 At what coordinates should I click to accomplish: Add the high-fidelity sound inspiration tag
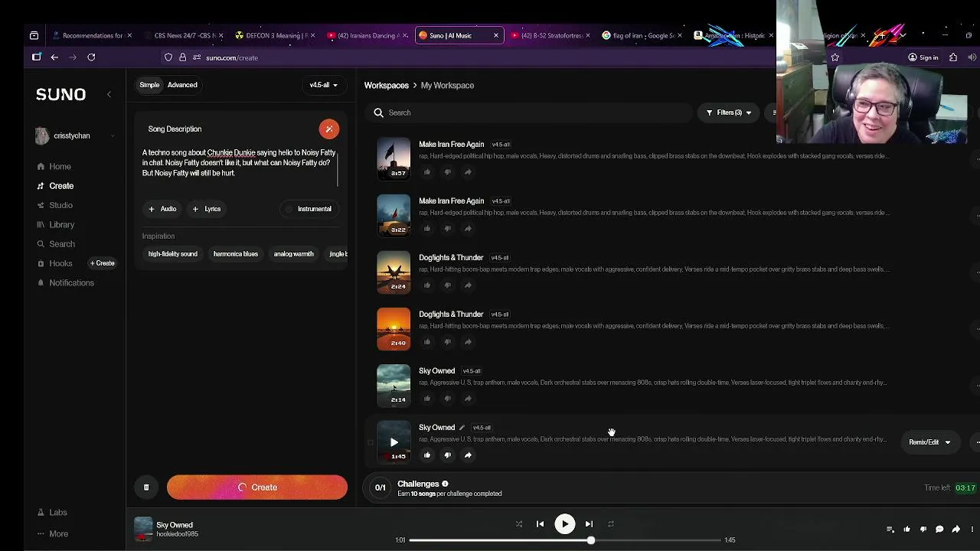pos(173,254)
